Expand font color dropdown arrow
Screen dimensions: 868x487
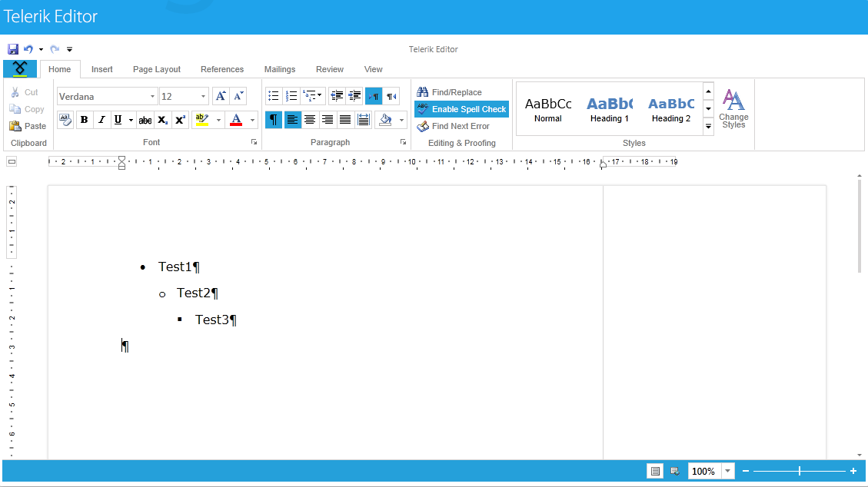[252, 119]
